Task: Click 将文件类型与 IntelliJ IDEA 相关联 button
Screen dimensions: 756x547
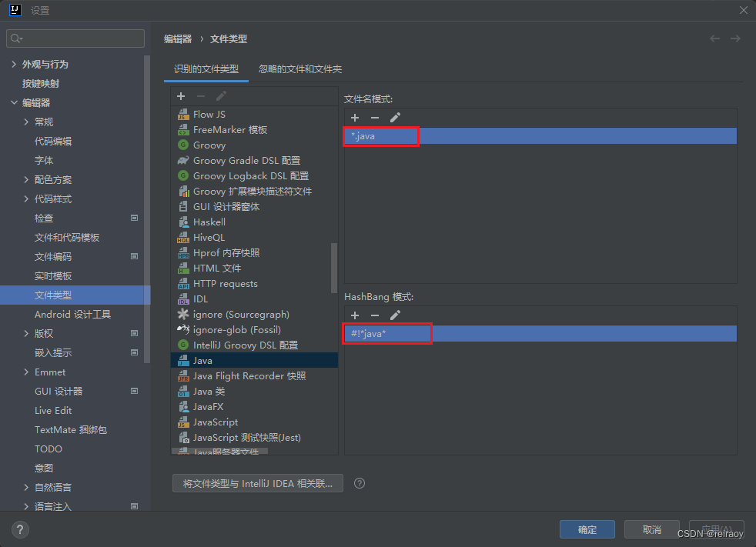Action: click(257, 483)
